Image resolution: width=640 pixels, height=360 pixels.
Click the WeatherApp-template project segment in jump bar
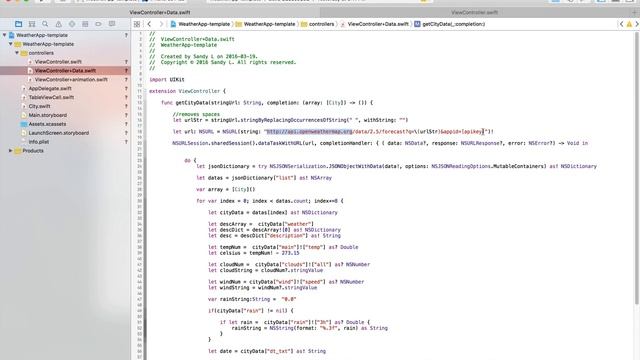[x=200, y=24]
